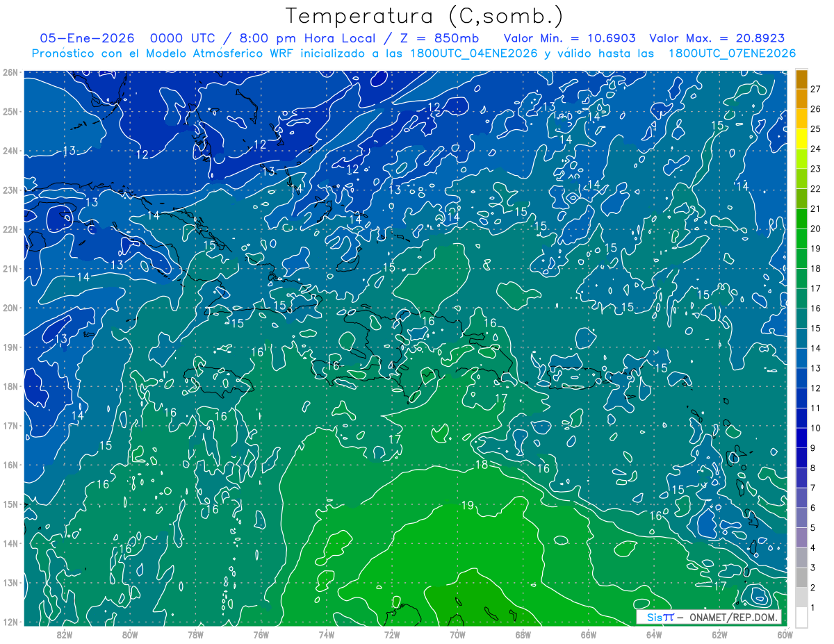Click the 10 value on the color scale
Viewport: 834px width, 644px height.
[x=816, y=428]
